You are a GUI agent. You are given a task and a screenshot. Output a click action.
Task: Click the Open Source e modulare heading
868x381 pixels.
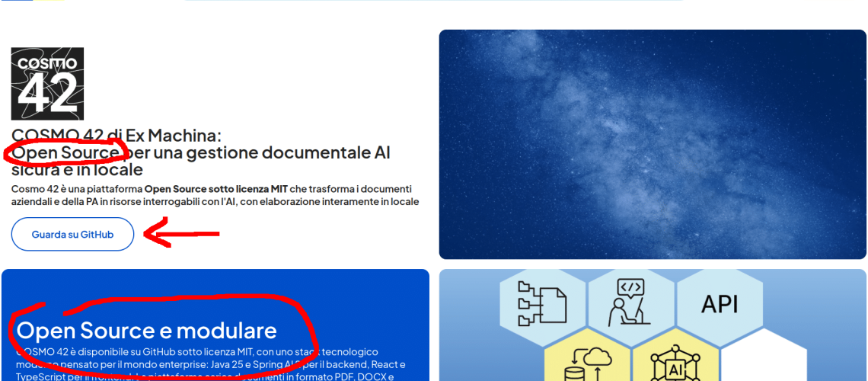coord(147,330)
